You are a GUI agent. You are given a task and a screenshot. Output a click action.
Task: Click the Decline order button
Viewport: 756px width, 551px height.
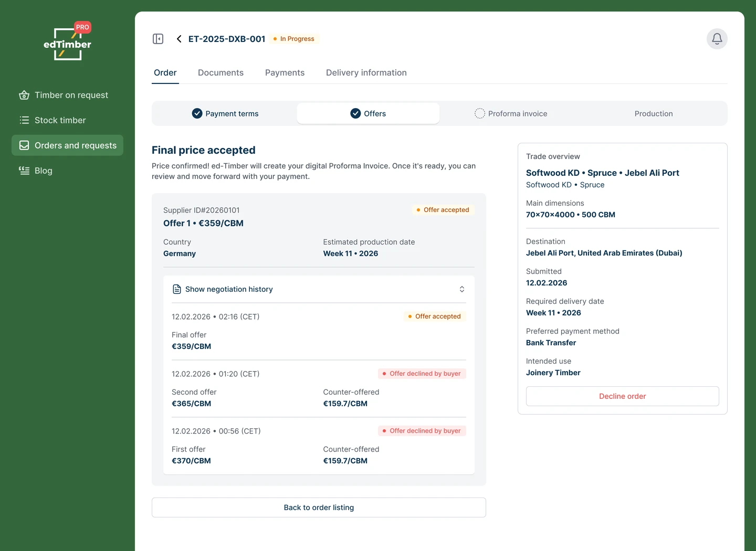point(623,396)
